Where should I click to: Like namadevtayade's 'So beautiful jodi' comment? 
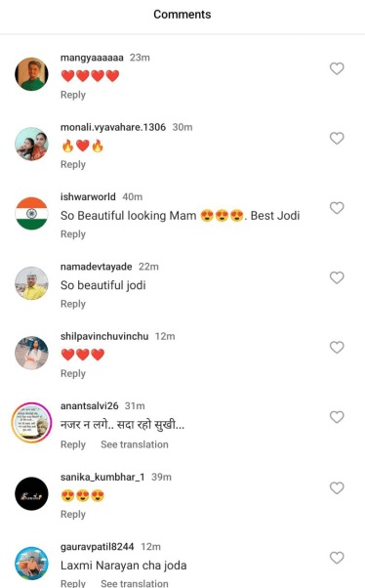pyautogui.click(x=337, y=277)
